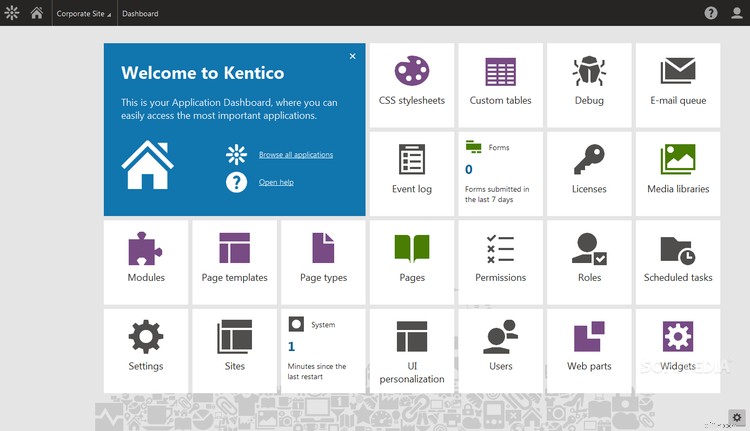Open the Custom tables tile
This screenshot has width=750, height=431.
(500, 85)
